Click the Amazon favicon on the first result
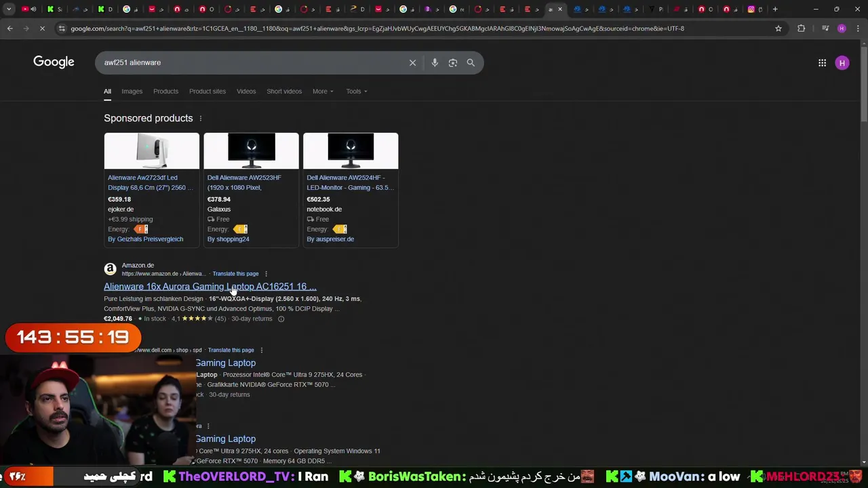 110,269
